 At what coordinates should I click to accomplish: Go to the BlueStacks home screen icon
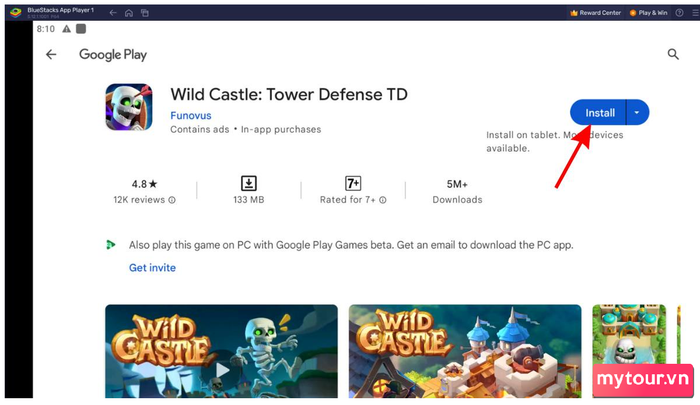click(129, 13)
